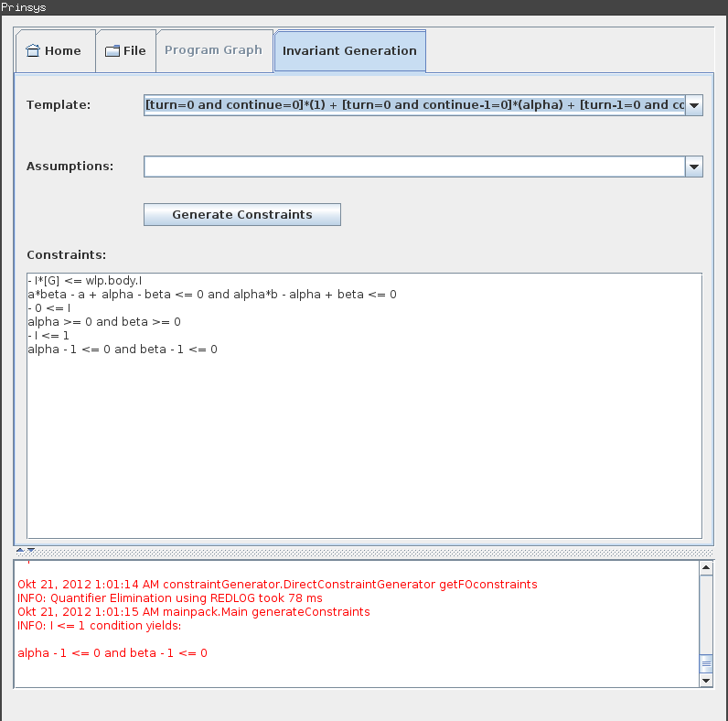Click the line '- I*[G] <= wlp.body.I'

coord(85,281)
